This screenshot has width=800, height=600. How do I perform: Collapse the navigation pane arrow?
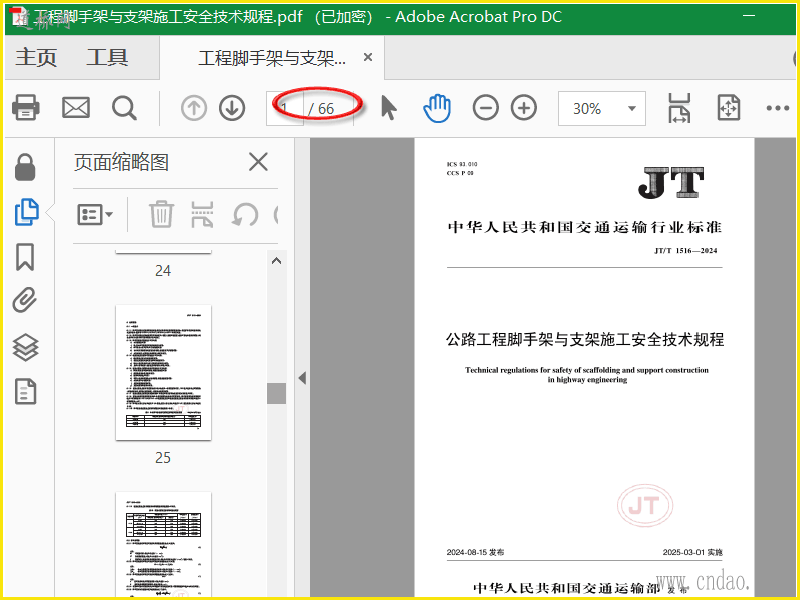point(302,378)
